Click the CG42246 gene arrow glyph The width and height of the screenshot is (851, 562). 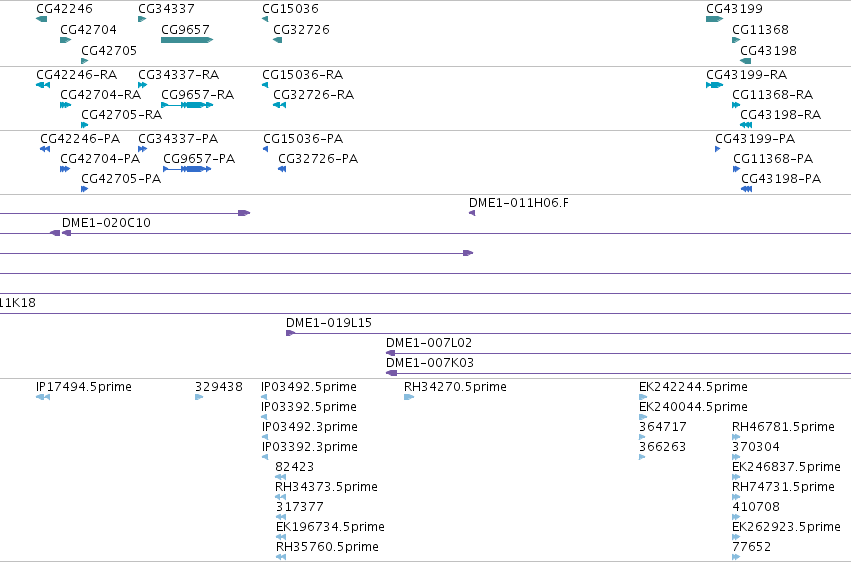[x=41, y=19]
